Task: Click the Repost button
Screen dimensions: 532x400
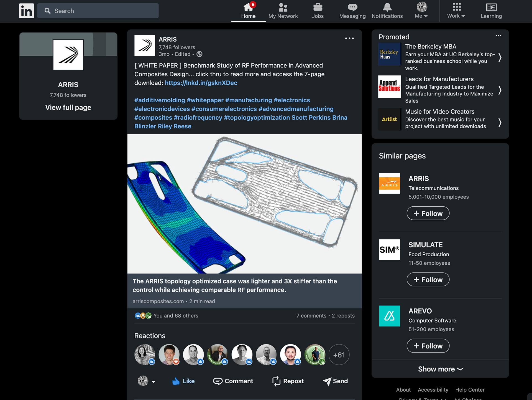Action: [288, 381]
